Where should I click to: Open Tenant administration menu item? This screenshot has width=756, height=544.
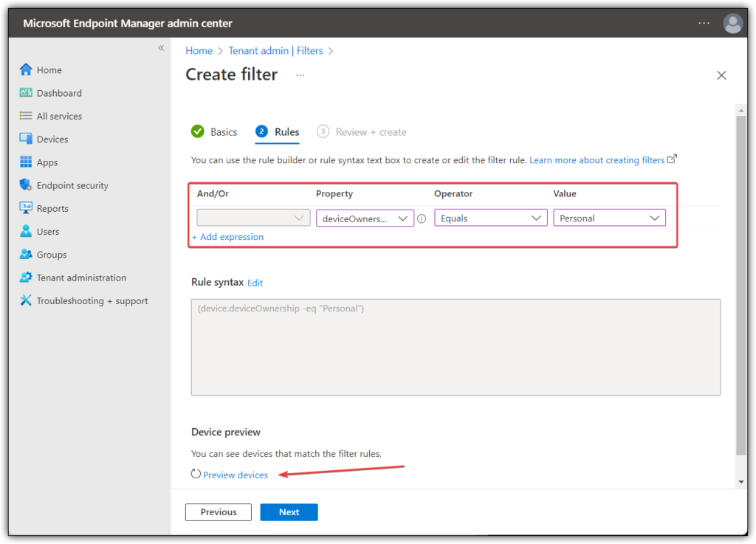(x=81, y=278)
